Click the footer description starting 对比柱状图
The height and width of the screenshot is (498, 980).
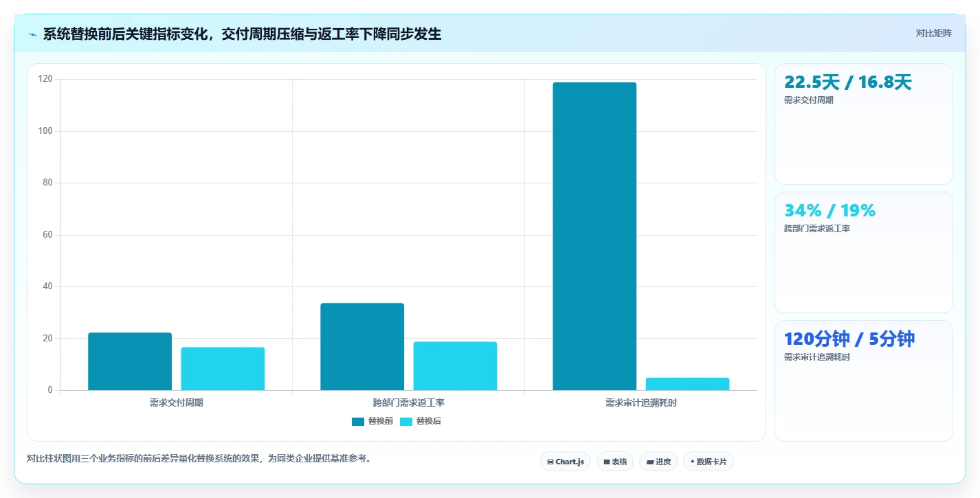coord(199,458)
